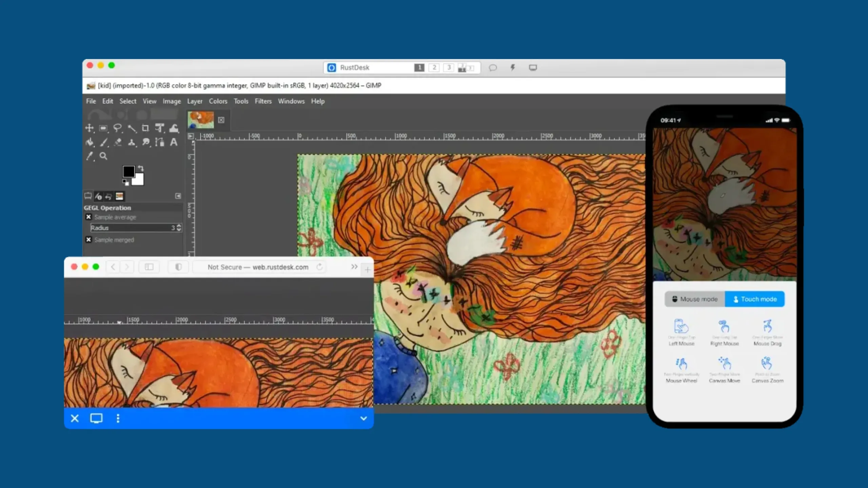Toggle the Sample average checkbox
Viewport: 868px width, 488px height.
[88, 217]
